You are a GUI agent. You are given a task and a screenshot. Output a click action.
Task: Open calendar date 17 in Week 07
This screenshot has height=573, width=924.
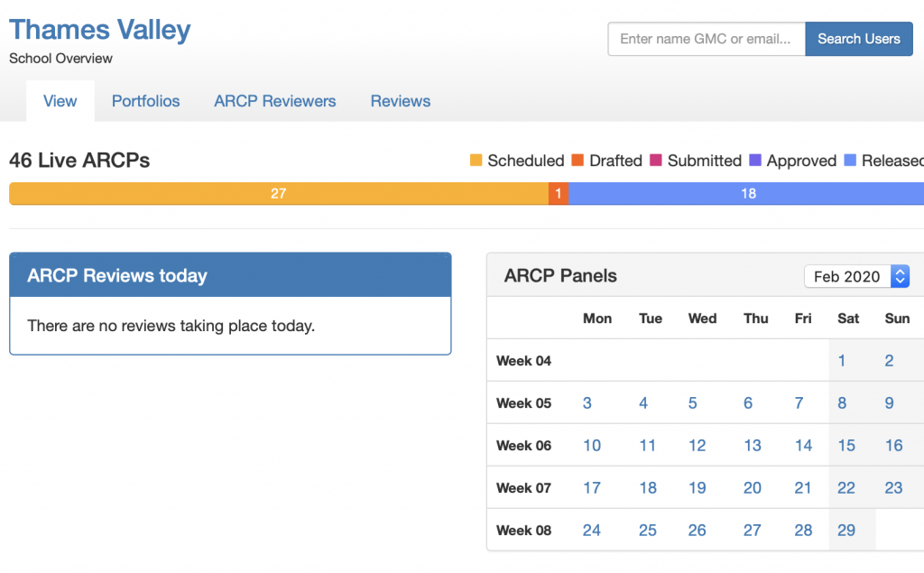(x=592, y=487)
